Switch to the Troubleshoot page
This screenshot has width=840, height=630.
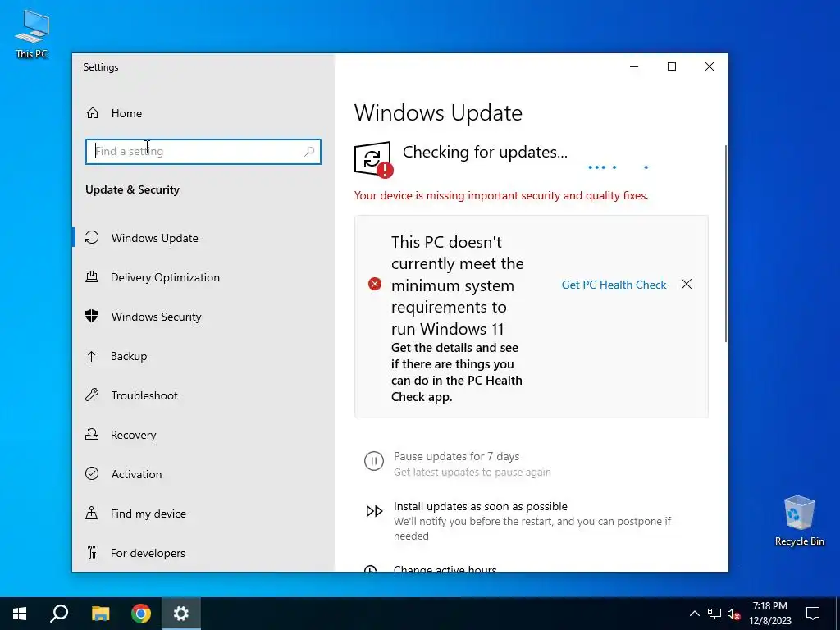(203, 395)
